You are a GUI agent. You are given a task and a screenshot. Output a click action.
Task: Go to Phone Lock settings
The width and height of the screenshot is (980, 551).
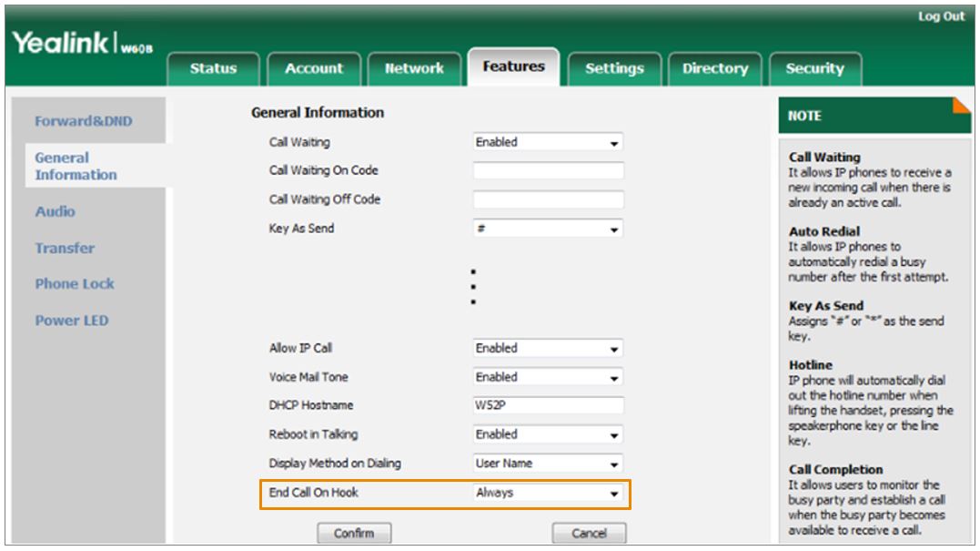(x=75, y=284)
